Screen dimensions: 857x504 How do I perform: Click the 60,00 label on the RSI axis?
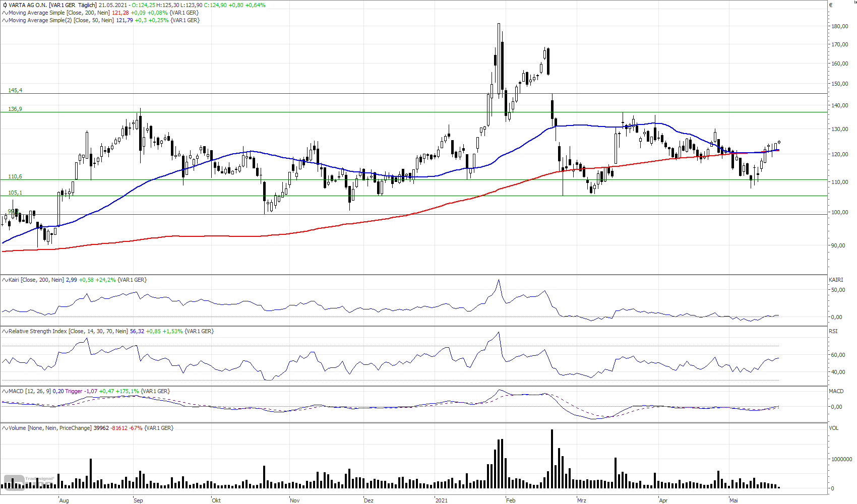point(838,355)
